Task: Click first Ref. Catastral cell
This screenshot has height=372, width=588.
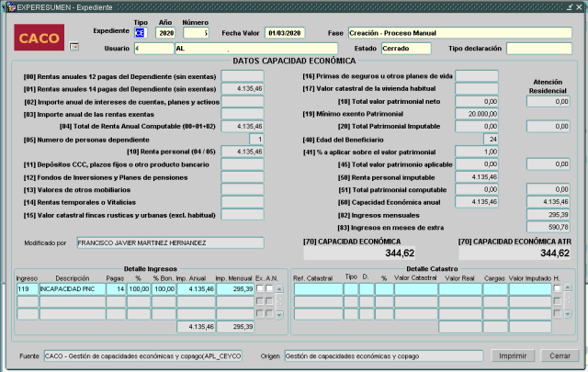Action: pyautogui.click(x=317, y=288)
